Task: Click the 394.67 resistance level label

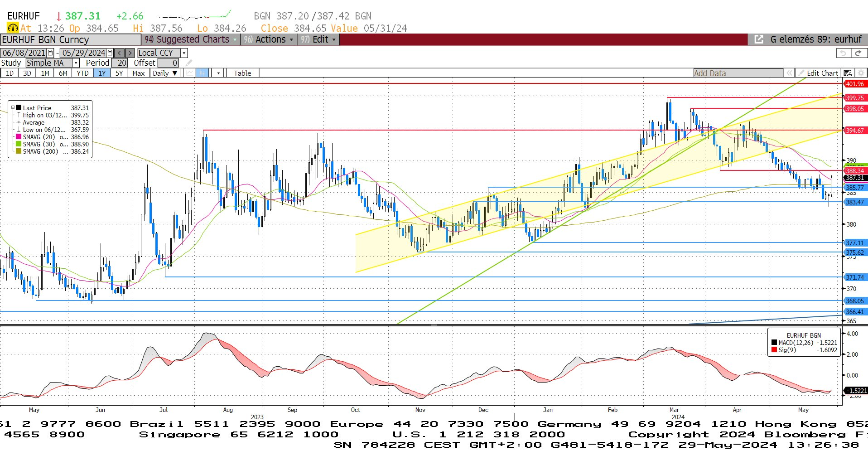Action: [x=855, y=131]
